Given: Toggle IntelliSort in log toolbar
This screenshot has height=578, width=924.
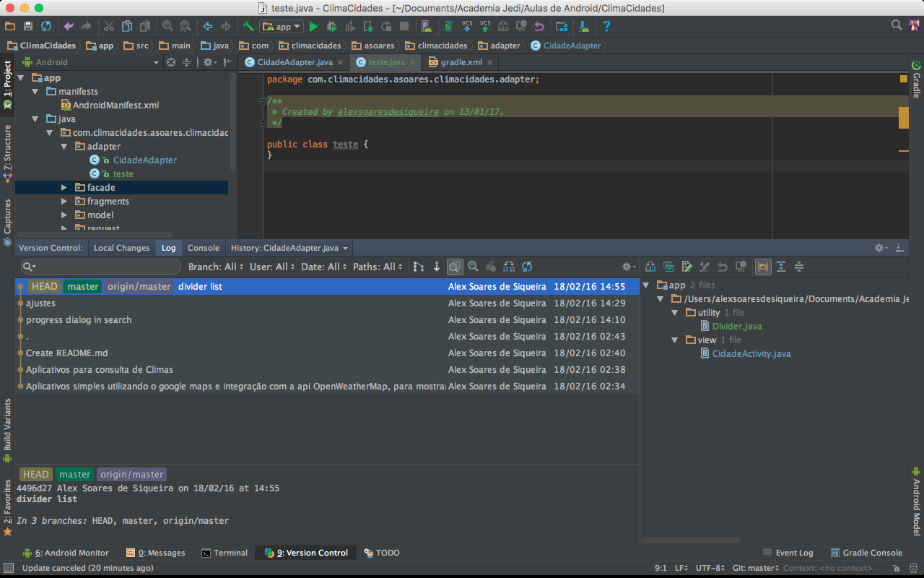Looking at the screenshot, I should point(419,267).
